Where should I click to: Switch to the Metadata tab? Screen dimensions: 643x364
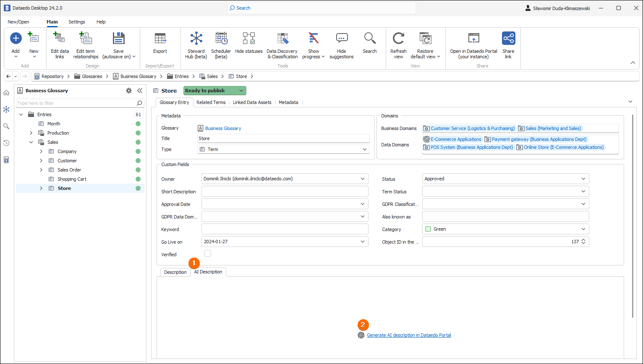click(288, 102)
